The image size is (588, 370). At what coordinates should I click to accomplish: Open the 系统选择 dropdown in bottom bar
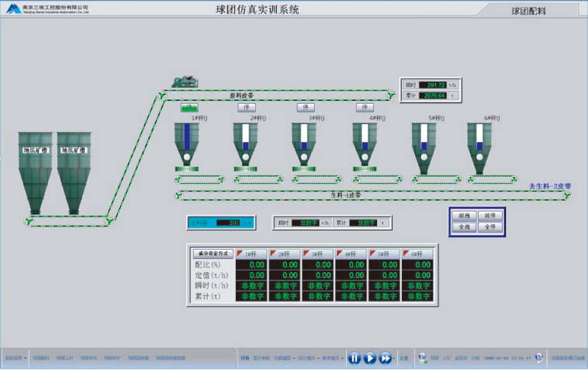16,358
